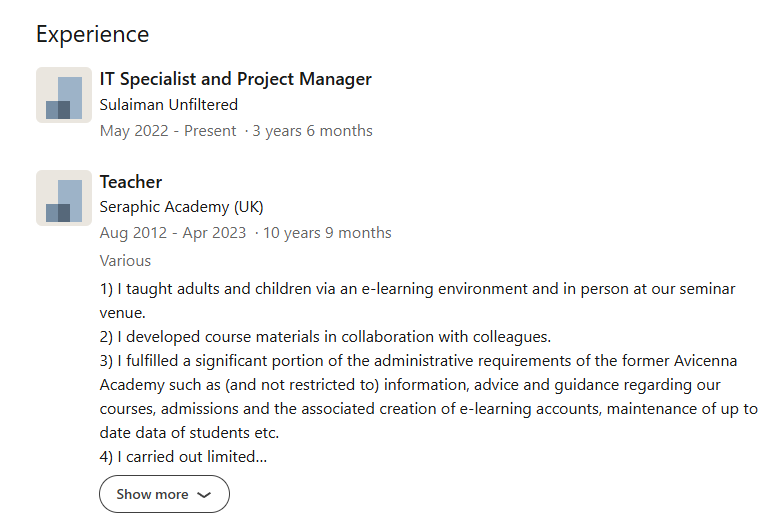Viewport: 781px width, 523px height.
Task: Click the Sulaiman Unfiltered company logo
Action: click(64, 95)
